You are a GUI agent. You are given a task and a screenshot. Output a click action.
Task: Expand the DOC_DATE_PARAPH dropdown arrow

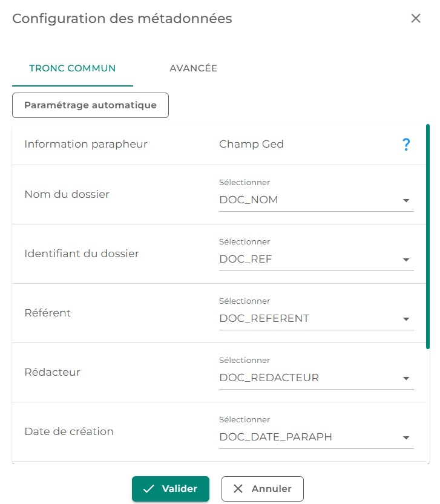pos(406,438)
